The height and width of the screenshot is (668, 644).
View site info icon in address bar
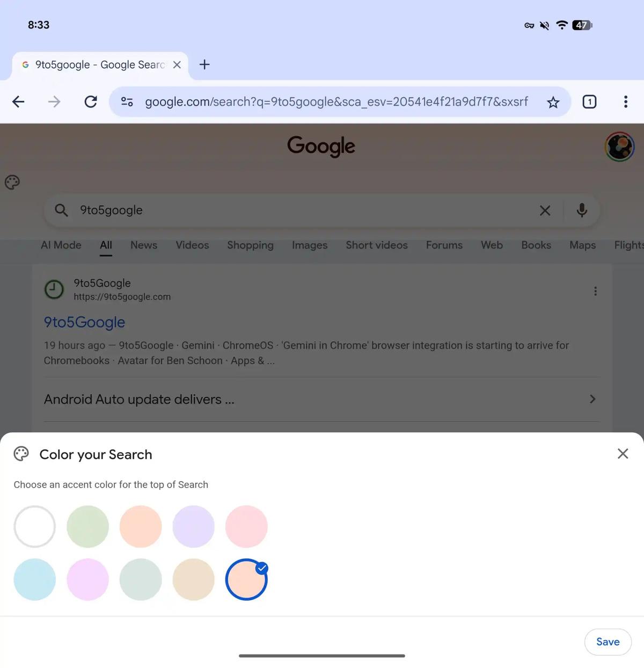127,101
